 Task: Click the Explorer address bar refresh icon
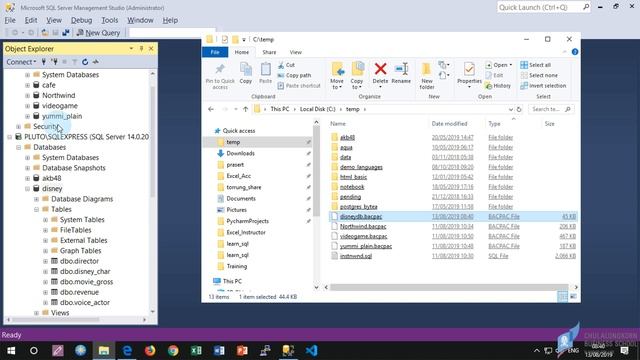point(519,109)
